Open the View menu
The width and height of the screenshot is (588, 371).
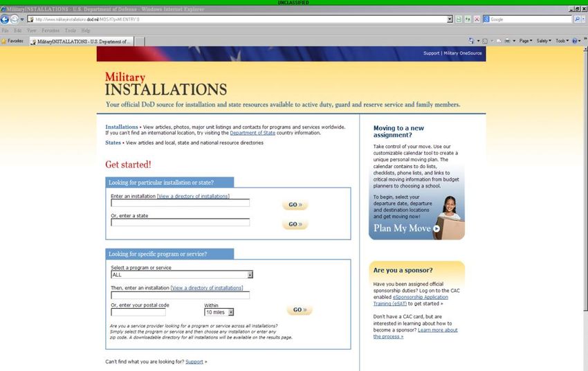click(32, 30)
